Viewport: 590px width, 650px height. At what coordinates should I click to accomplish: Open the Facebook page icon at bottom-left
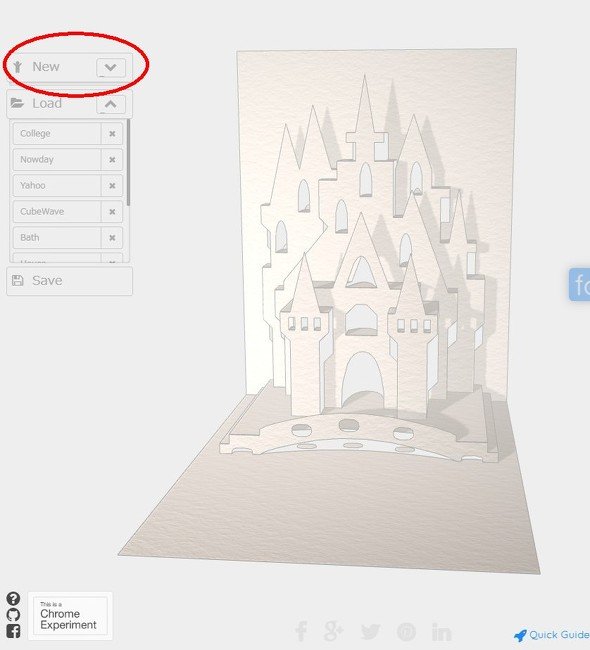coord(13,631)
